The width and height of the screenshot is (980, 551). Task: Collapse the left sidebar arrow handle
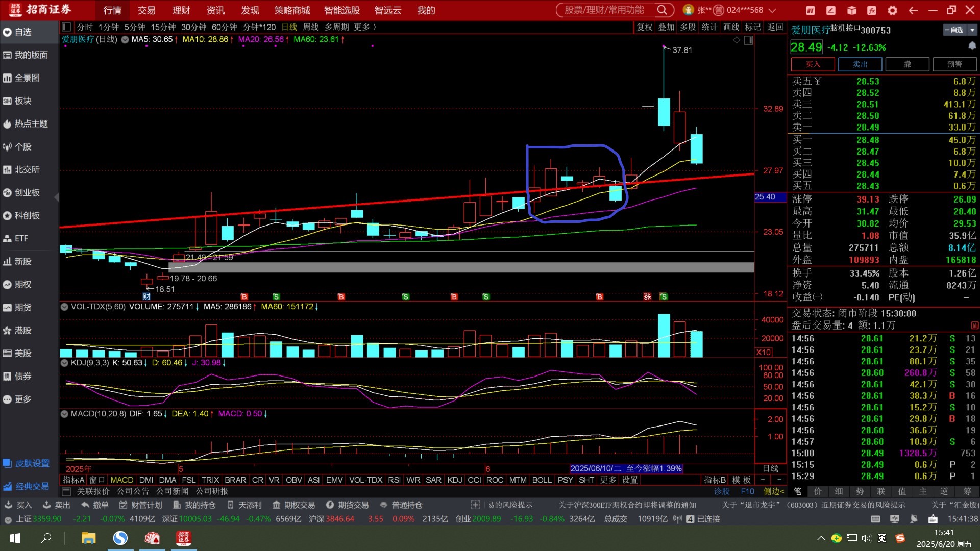56,197
